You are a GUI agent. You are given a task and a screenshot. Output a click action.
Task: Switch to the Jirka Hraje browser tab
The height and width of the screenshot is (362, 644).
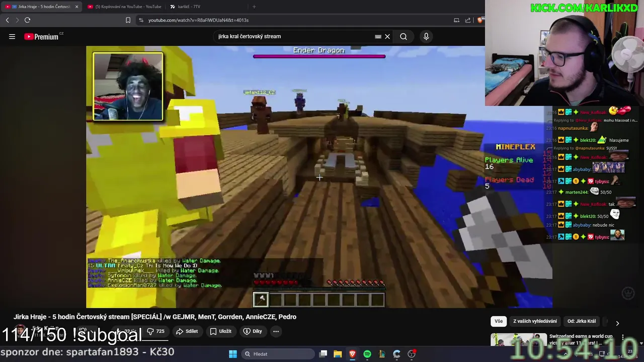(x=41, y=7)
